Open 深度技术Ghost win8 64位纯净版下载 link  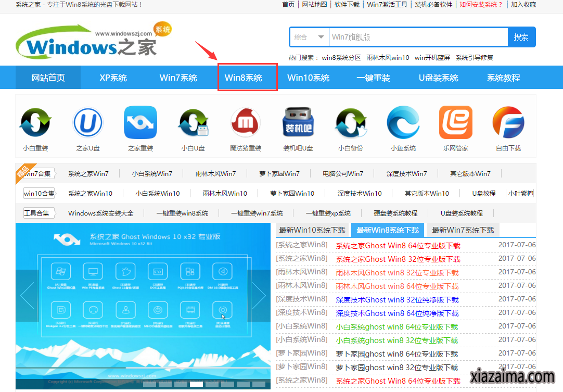pos(397,313)
